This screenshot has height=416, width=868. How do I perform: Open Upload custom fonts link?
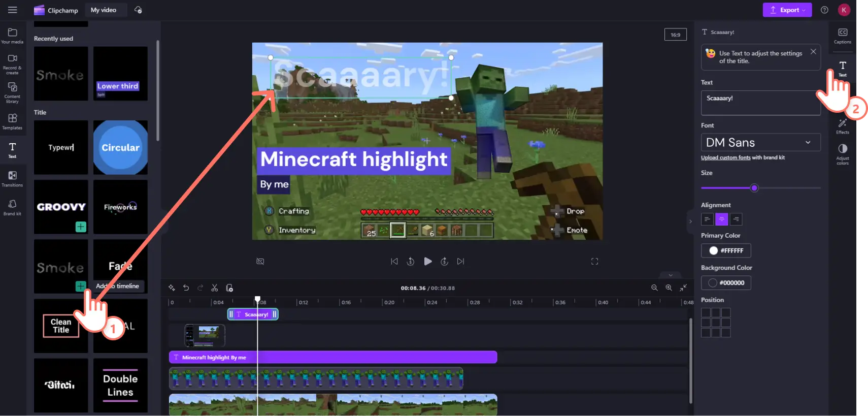click(x=725, y=157)
